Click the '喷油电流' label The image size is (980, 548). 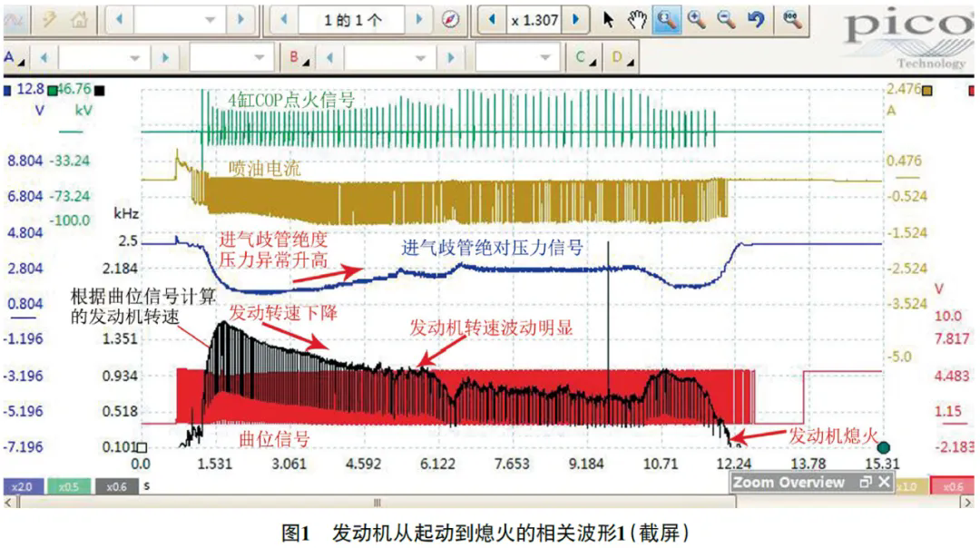pos(264,168)
